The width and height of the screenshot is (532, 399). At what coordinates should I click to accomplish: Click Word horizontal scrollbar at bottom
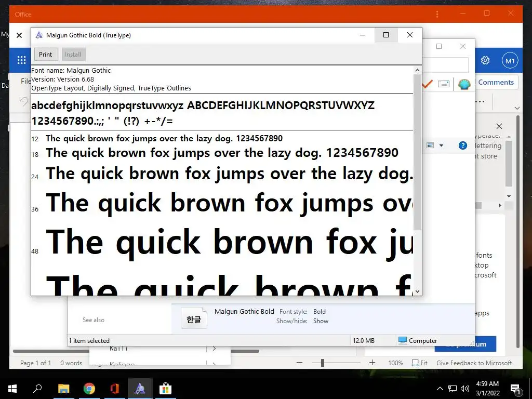coord(136,351)
